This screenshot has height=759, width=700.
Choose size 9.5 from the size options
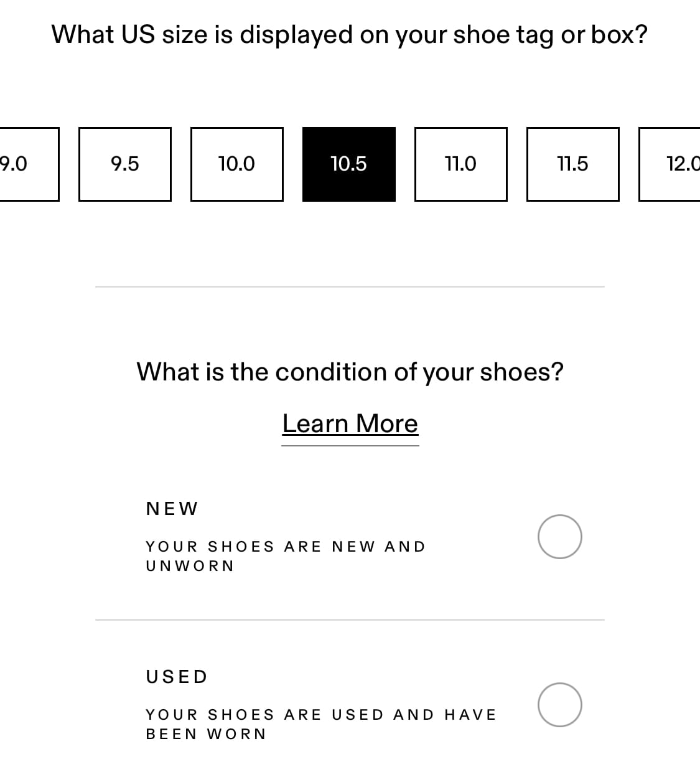pos(124,164)
